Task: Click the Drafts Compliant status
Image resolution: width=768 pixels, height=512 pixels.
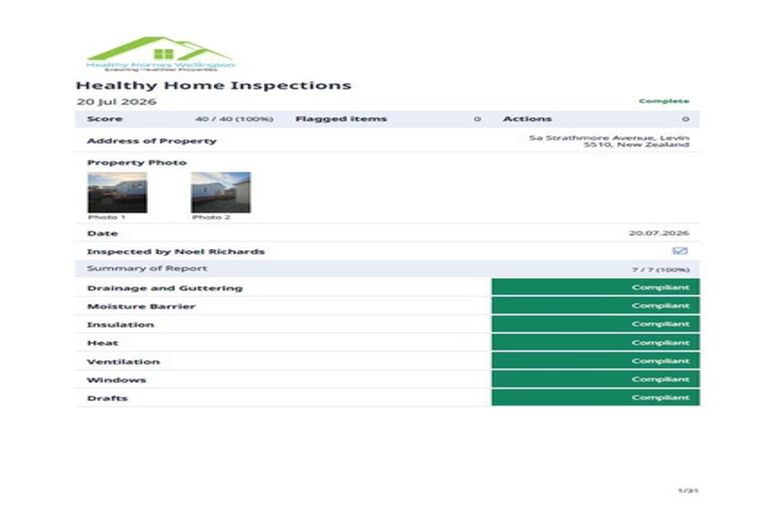Action: pyautogui.click(x=596, y=397)
